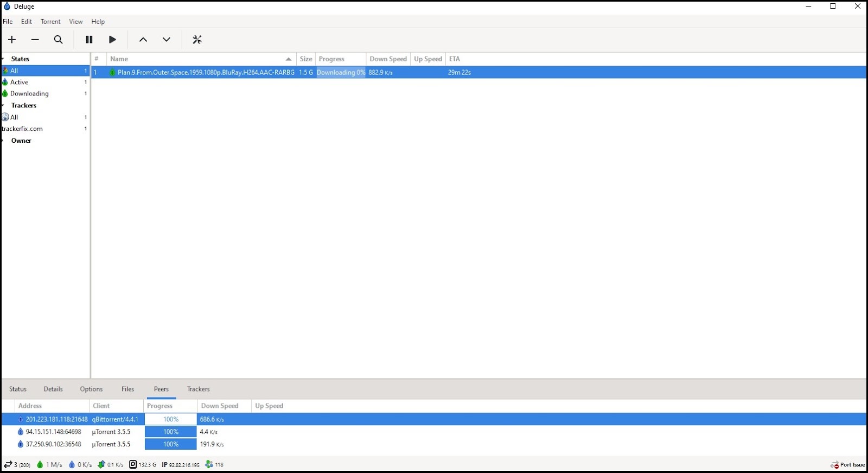This screenshot has height=473, width=868.
Task: Open the torrent search filter icon
Action: pos(59,40)
